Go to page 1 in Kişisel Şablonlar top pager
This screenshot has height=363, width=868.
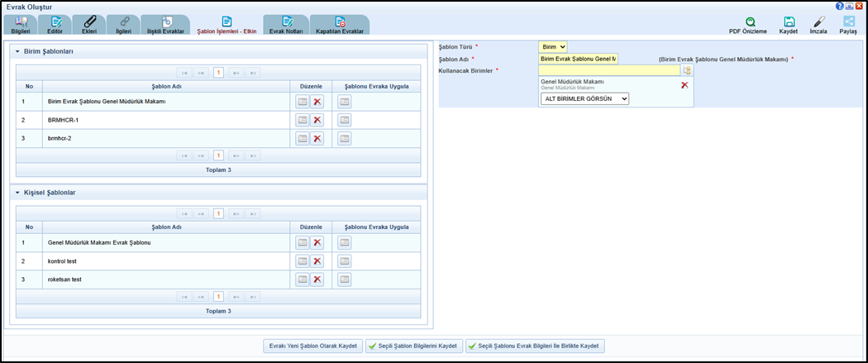tap(219, 213)
